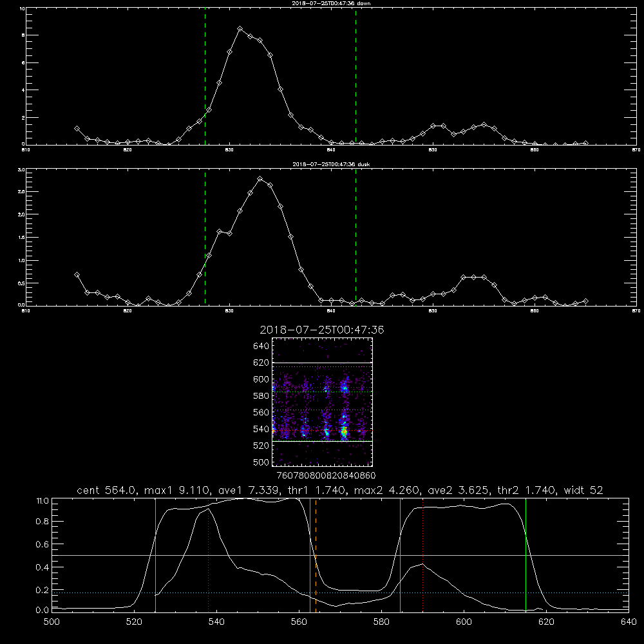Screen dimensions: 644x644
Task: Click the left green dashed line in dawn plot
Action: pyautogui.click(x=205, y=76)
